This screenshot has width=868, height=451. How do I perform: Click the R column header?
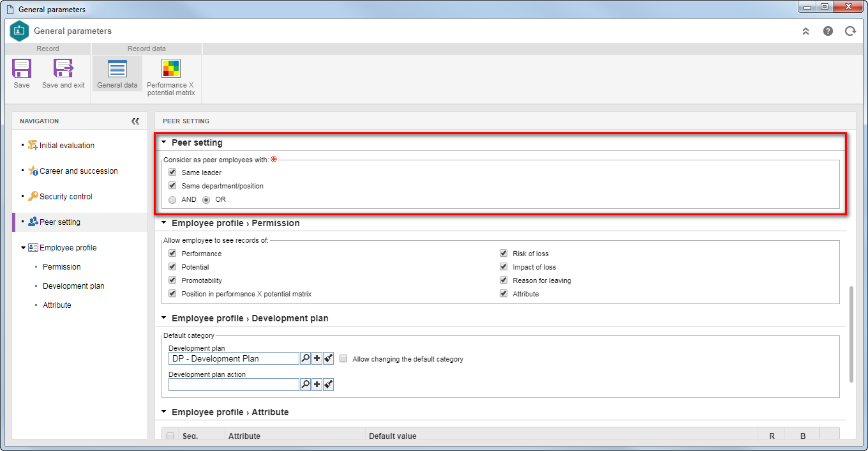772,436
